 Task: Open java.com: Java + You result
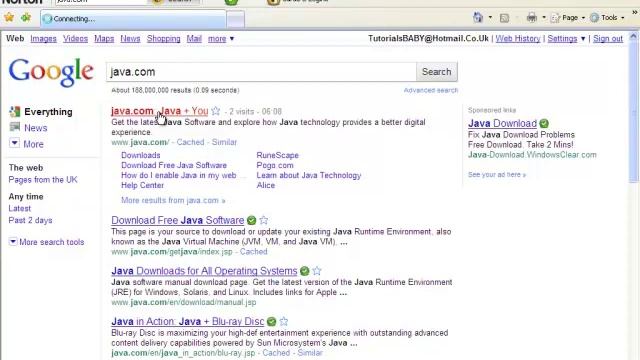click(x=160, y=111)
